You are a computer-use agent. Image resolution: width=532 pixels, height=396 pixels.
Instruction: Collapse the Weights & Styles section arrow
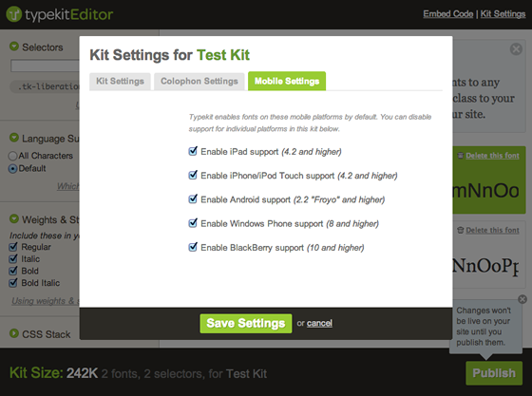(x=14, y=218)
